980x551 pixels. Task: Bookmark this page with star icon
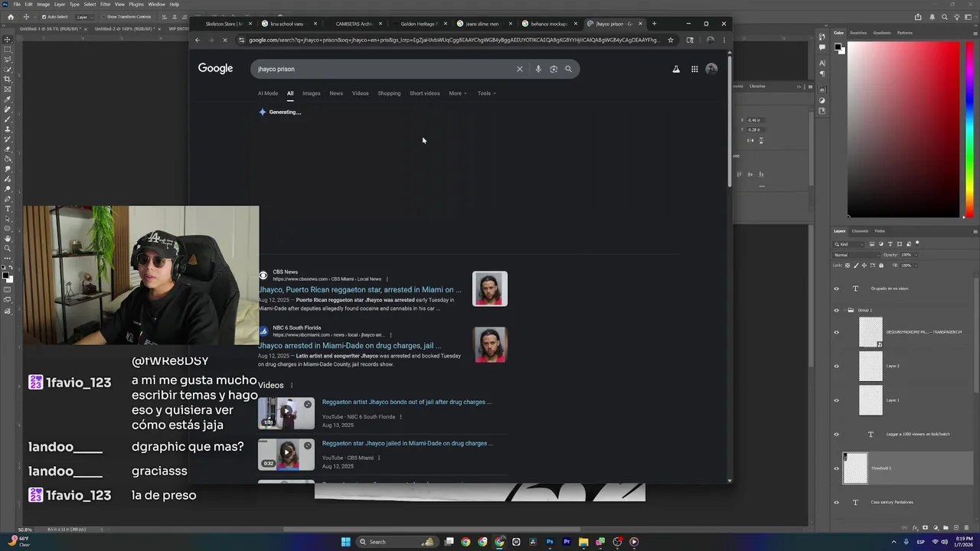coord(671,40)
